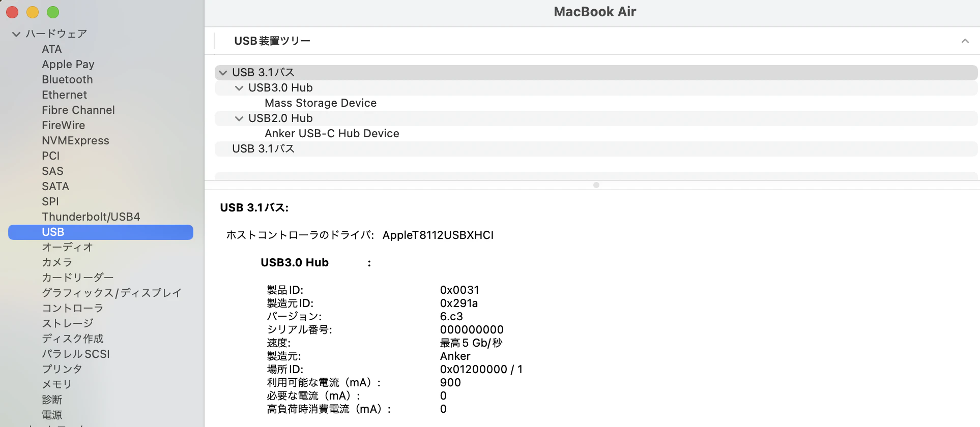Select the FireWire sidebar item
The height and width of the screenshot is (427, 980).
[x=64, y=126]
